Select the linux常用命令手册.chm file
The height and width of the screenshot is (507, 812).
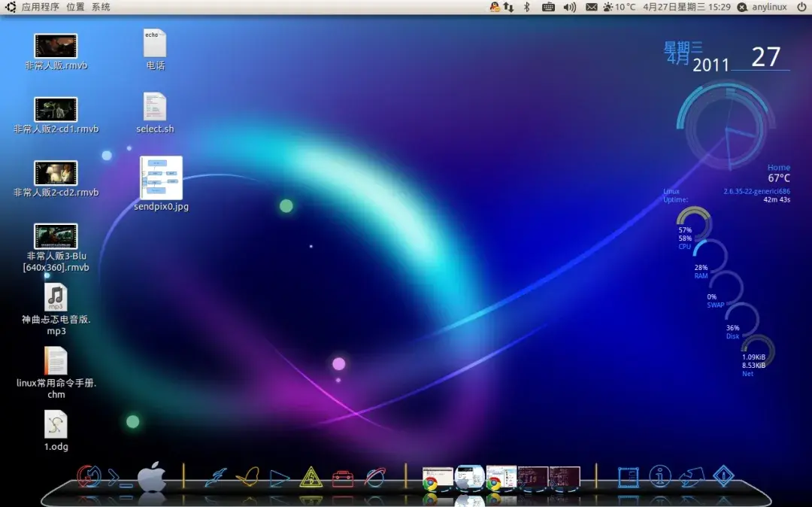pyautogui.click(x=56, y=373)
